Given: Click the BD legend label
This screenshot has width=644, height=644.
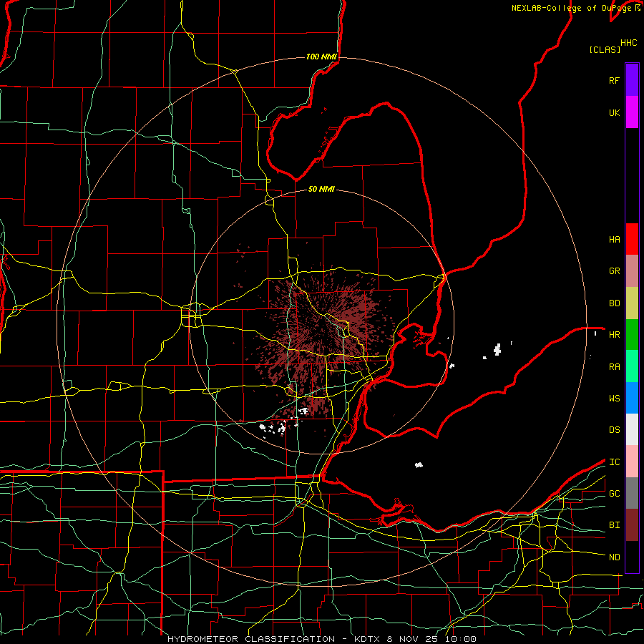Looking at the screenshot, I should tap(614, 303).
